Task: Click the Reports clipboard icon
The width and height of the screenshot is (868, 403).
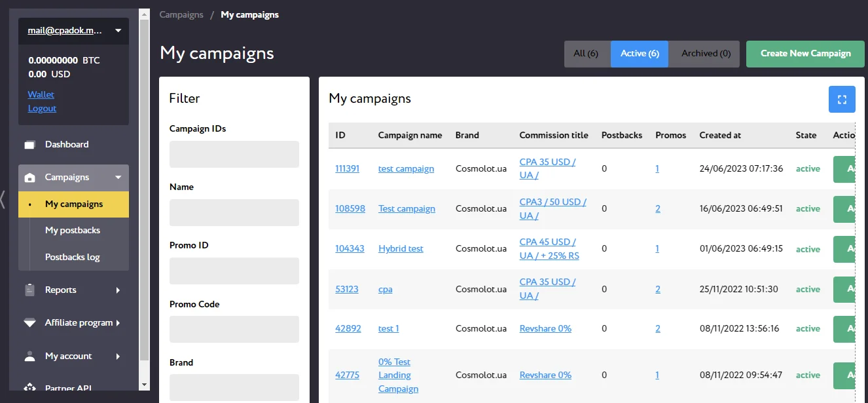Action: coord(29,290)
